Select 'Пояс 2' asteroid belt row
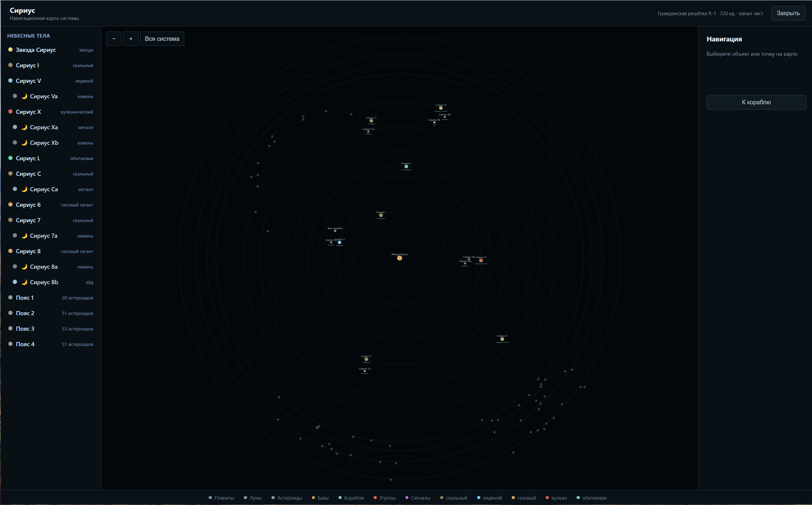Viewport: 812px width, 505px height. point(51,313)
